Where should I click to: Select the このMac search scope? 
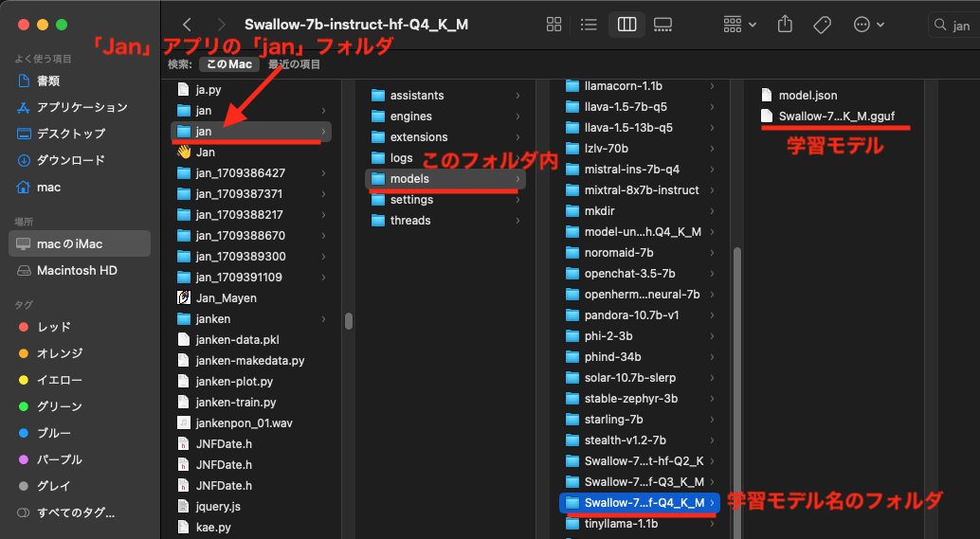click(x=228, y=64)
